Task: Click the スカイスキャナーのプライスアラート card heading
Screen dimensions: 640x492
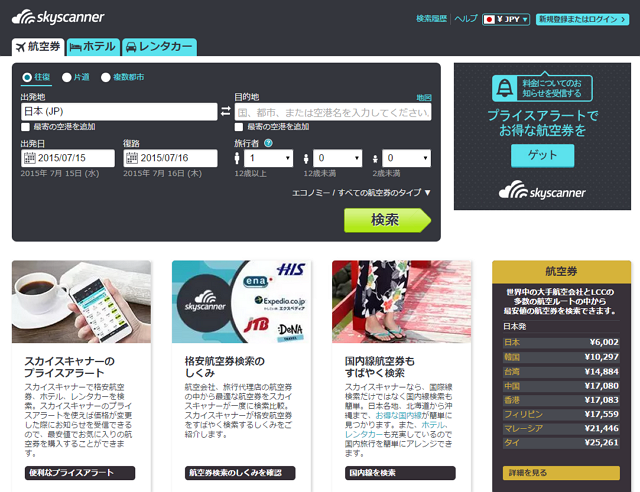Action: click(x=70, y=367)
